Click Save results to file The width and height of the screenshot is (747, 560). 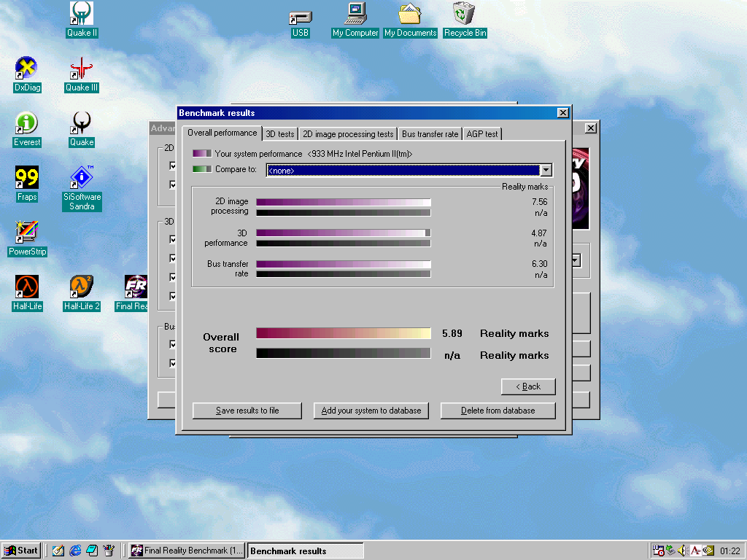pyautogui.click(x=247, y=411)
